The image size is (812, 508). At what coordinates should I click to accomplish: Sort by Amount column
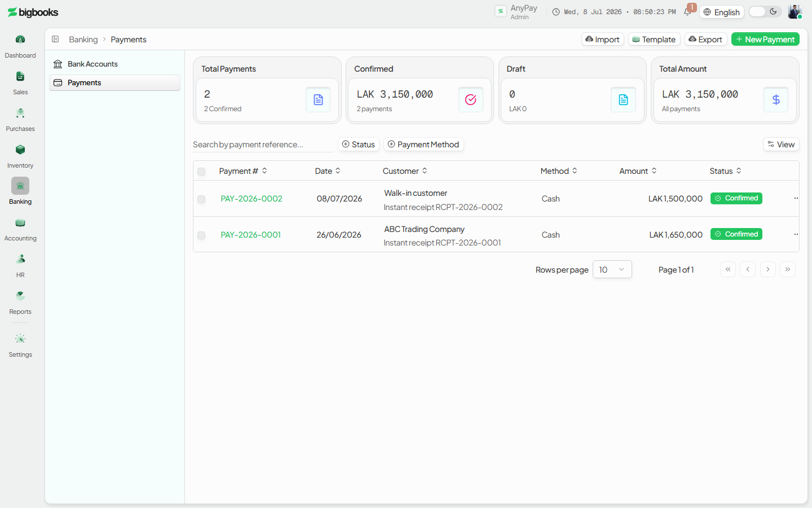pyautogui.click(x=638, y=171)
